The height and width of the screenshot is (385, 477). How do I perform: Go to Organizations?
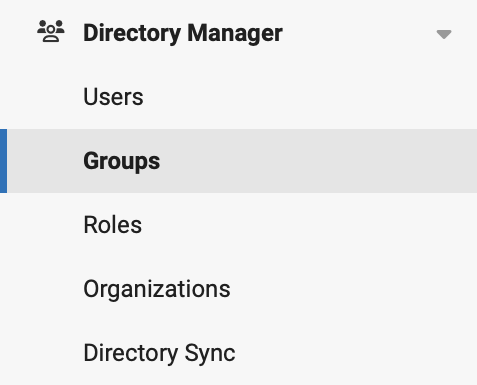157,289
